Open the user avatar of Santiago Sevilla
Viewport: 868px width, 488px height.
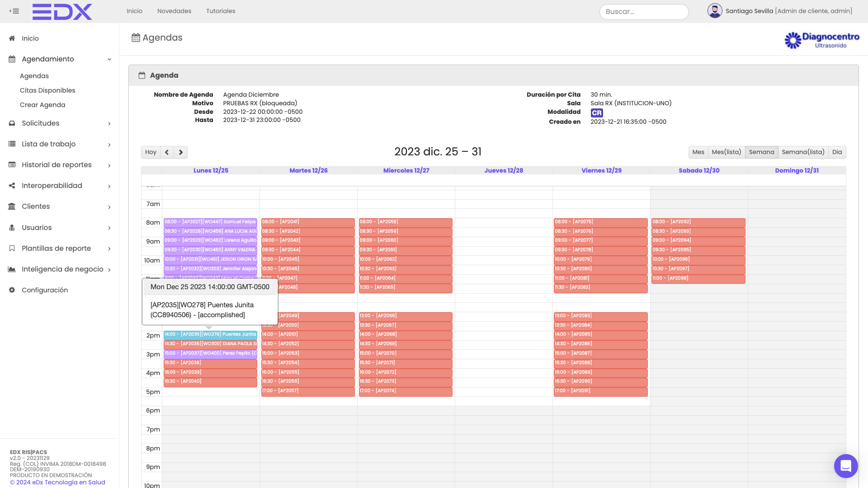[715, 11]
